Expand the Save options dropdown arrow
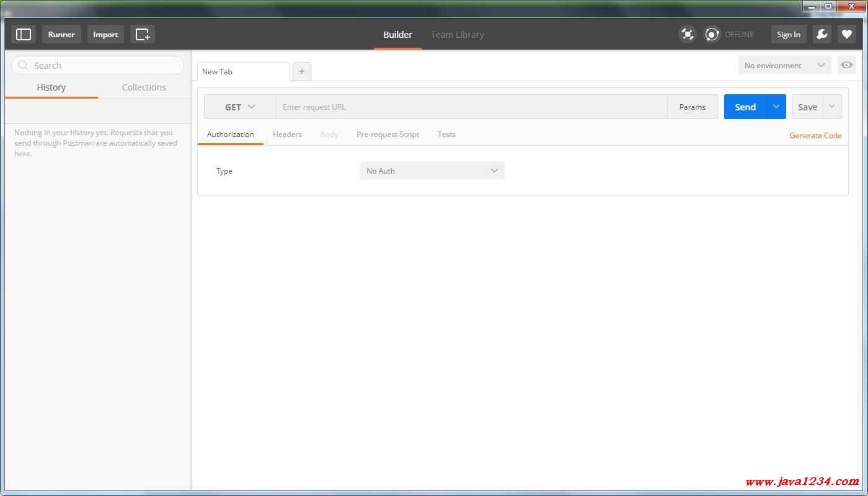Image resolution: width=868 pixels, height=496 pixels. (832, 107)
